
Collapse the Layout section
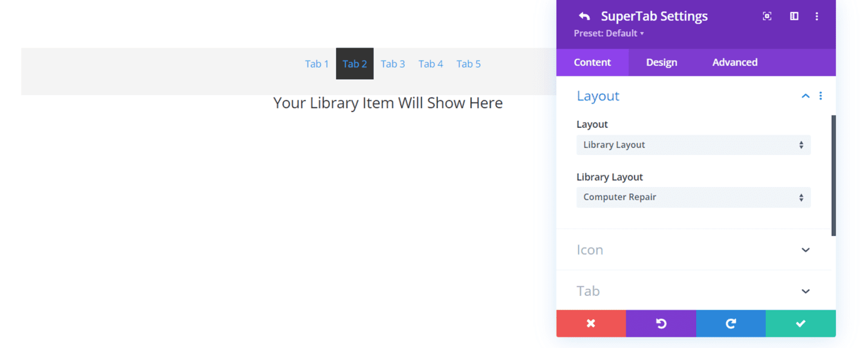point(805,96)
